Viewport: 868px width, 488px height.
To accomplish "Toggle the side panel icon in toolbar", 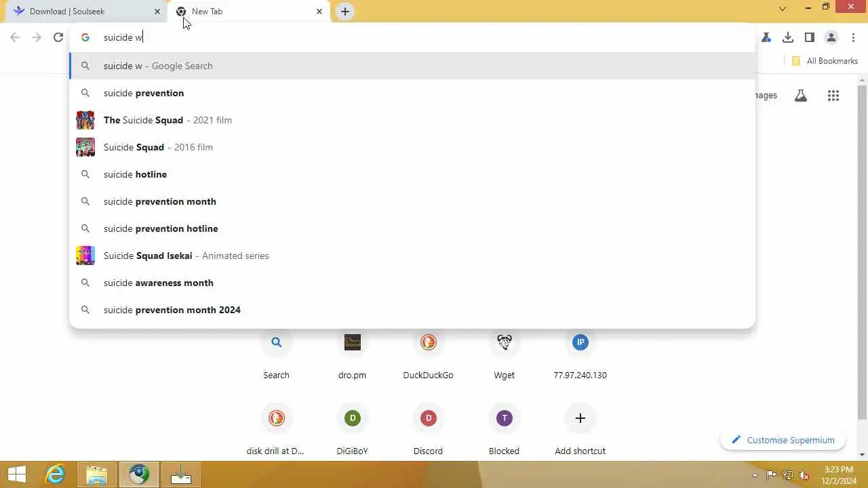I will click(809, 37).
